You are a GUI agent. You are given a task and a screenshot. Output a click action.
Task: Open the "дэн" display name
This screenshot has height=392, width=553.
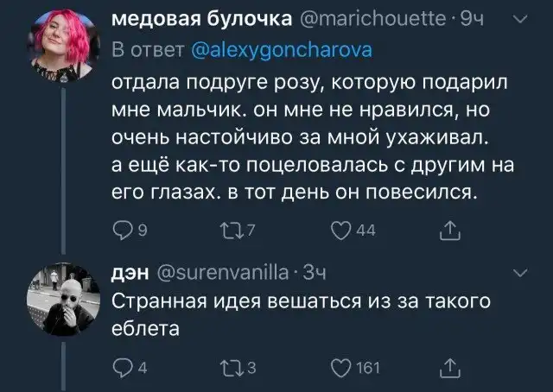pos(130,275)
